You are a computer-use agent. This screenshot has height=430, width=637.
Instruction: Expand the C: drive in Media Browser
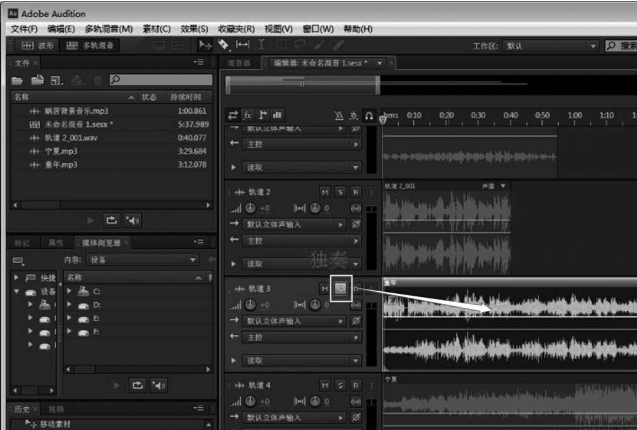69,290
